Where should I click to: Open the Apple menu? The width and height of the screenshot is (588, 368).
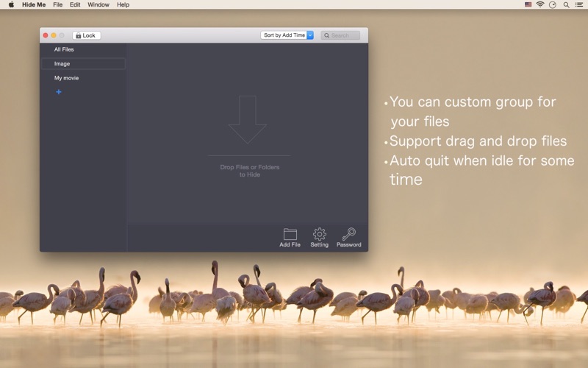pos(11,4)
